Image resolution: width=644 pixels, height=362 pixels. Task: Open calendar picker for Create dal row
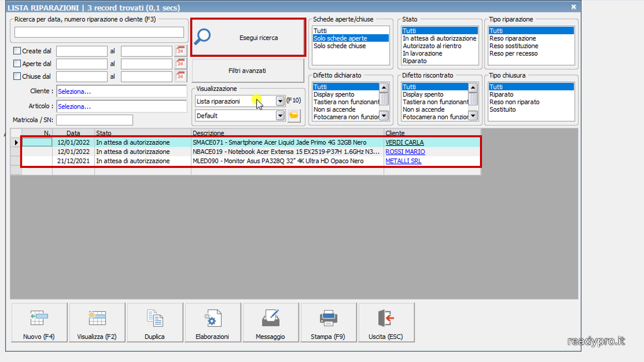click(181, 51)
